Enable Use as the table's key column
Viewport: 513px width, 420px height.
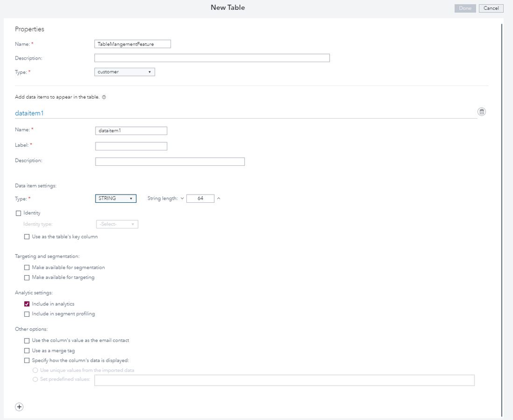click(x=27, y=237)
